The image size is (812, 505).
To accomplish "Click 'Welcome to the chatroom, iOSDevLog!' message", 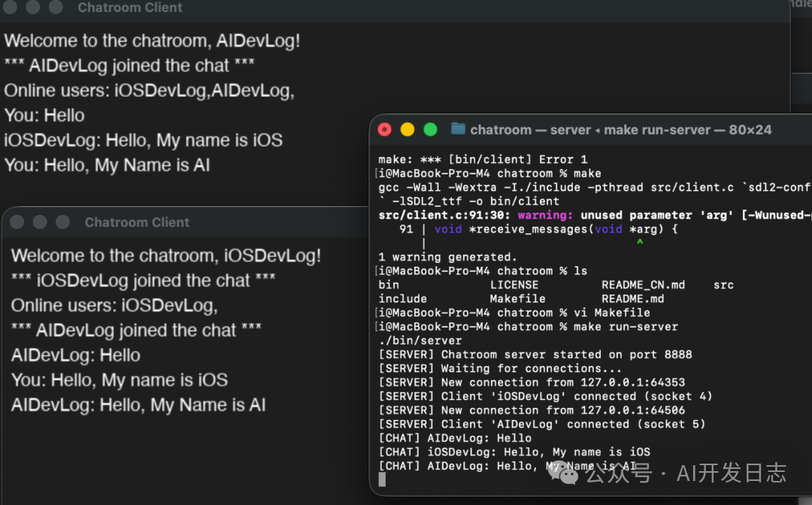I will click(166, 256).
